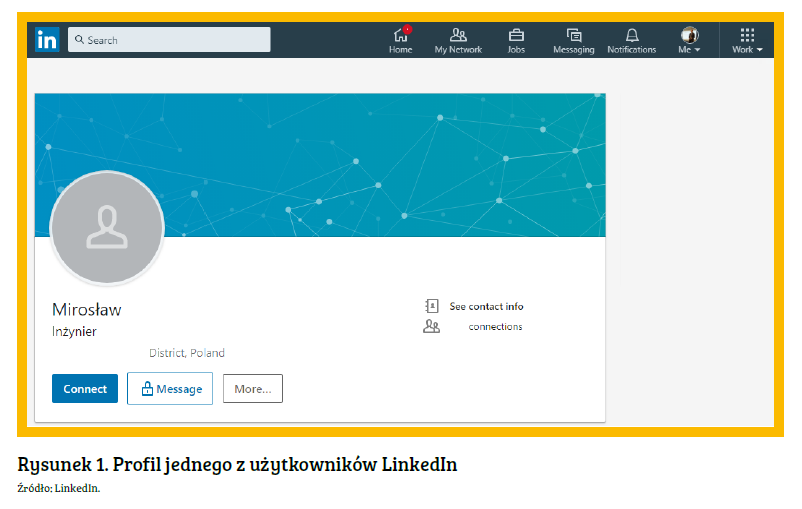Expand the Work apps grid menu
This screenshot has width=802, height=509.
(x=747, y=40)
